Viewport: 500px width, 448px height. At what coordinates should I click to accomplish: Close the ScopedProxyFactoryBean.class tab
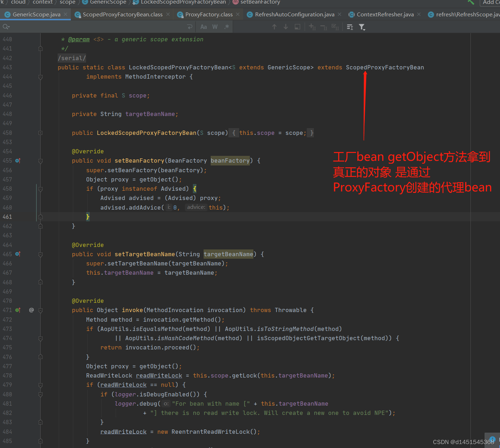(168, 15)
